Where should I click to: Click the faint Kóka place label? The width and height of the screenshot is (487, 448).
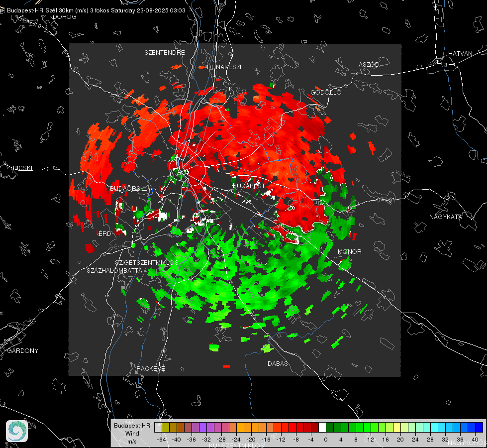[x=402, y=175]
